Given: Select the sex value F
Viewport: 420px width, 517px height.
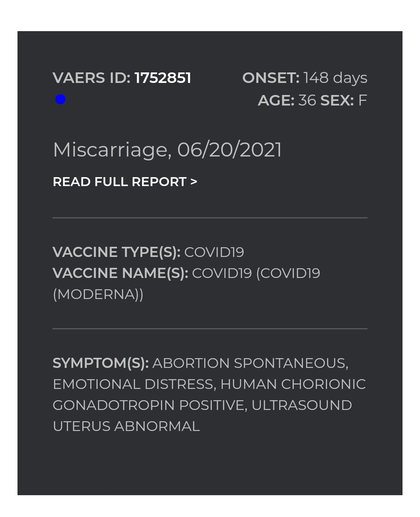Looking at the screenshot, I should (x=362, y=100).
